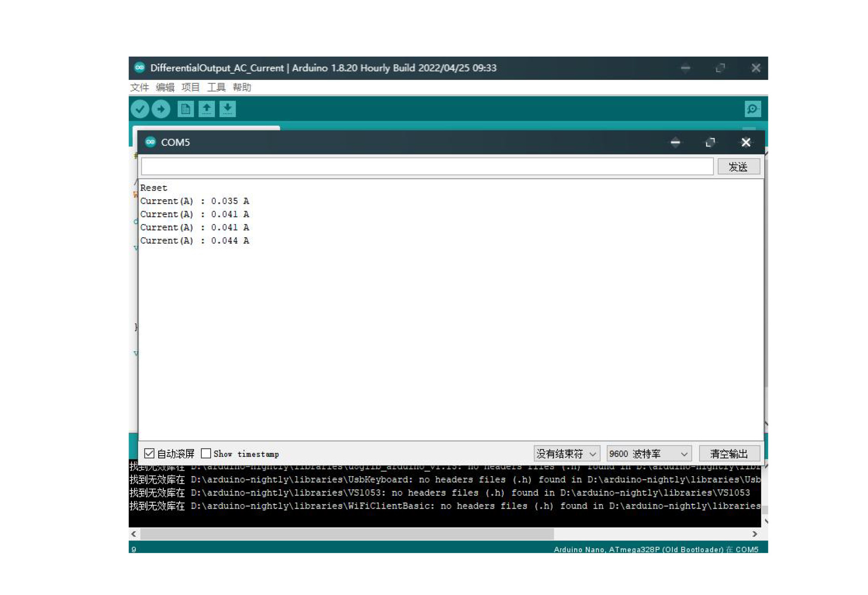
Task: Open the 文件 menu
Action: [139, 87]
